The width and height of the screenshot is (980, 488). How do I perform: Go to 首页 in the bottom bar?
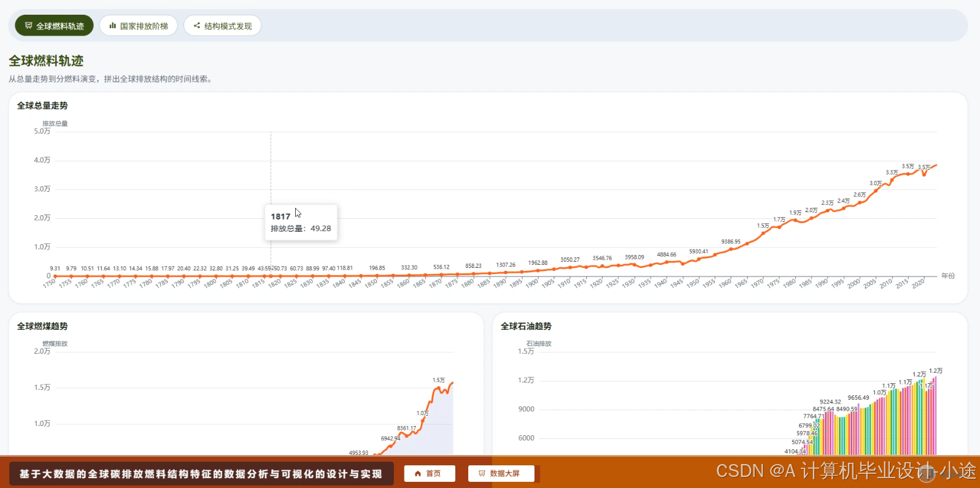pos(429,473)
